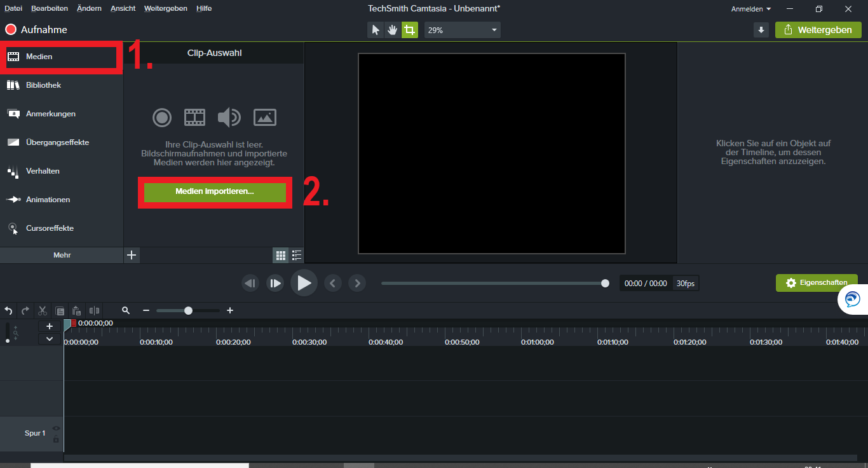The image size is (868, 468).
Task: Toggle the lock icon for Spur 1
Action: click(x=56, y=439)
